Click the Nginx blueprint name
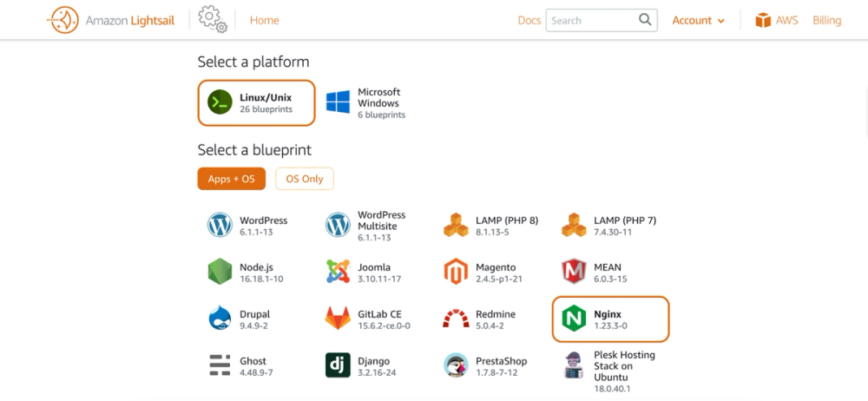The image size is (868, 401). click(608, 314)
